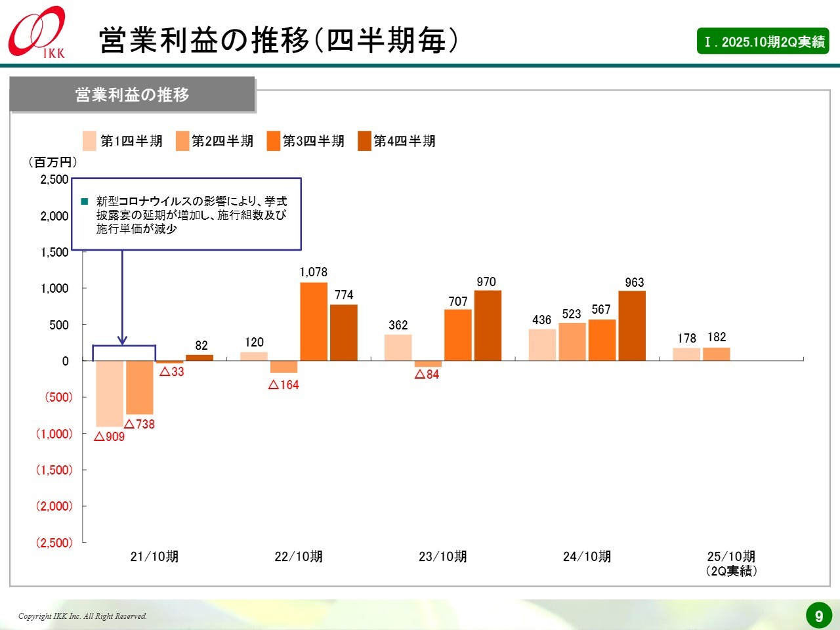Click the 25/10期 axis label
This screenshot has width=840, height=630.
pos(731,556)
